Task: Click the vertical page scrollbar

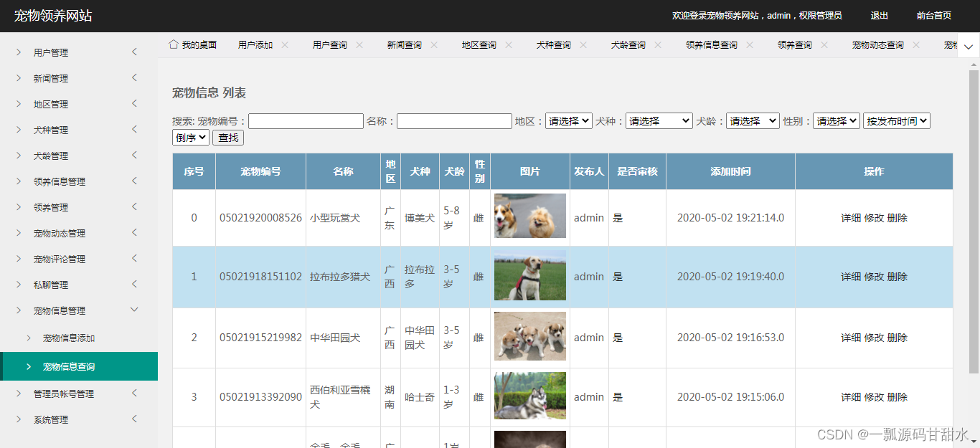Action: (974, 221)
